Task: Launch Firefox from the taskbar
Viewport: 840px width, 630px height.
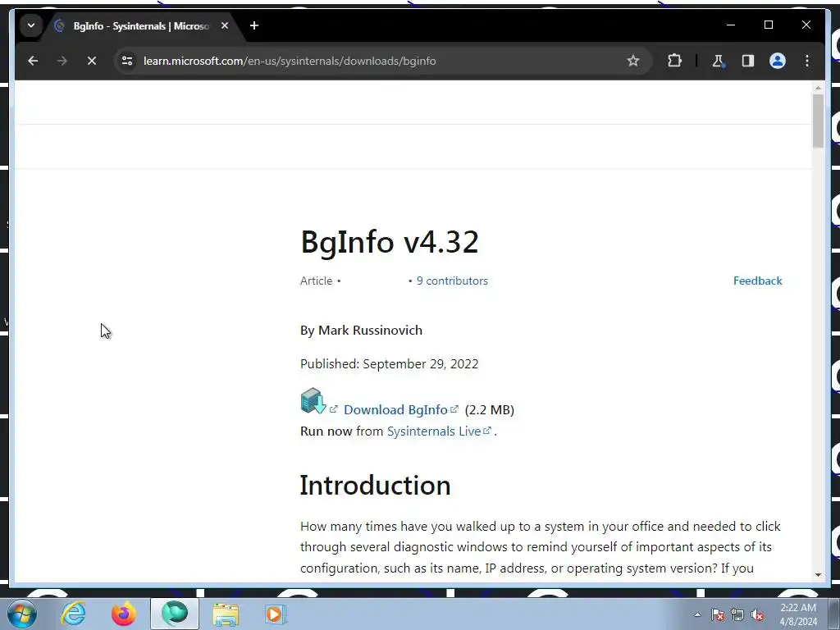Action: pyautogui.click(x=124, y=614)
